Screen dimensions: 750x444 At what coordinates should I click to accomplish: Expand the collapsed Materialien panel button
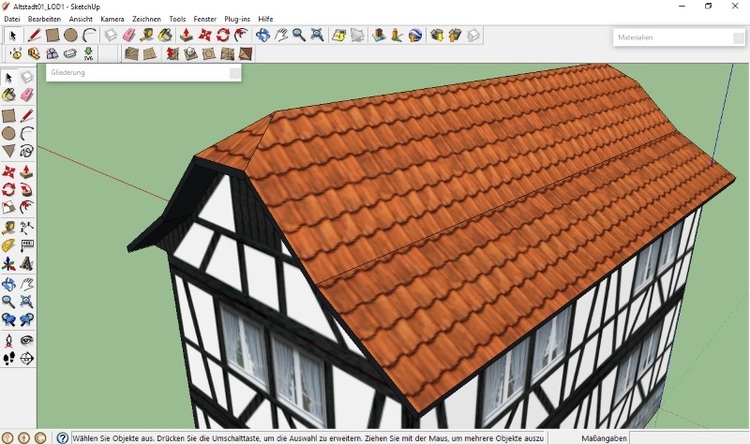click(738, 38)
